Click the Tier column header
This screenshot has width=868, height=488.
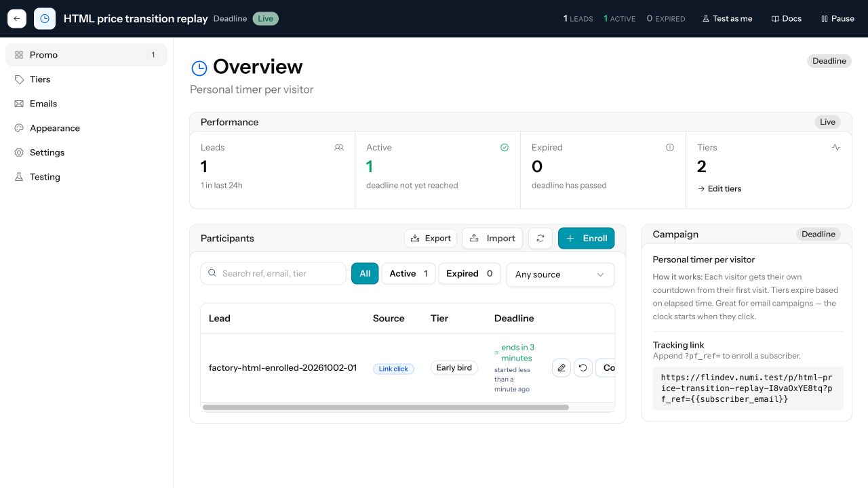(x=439, y=318)
